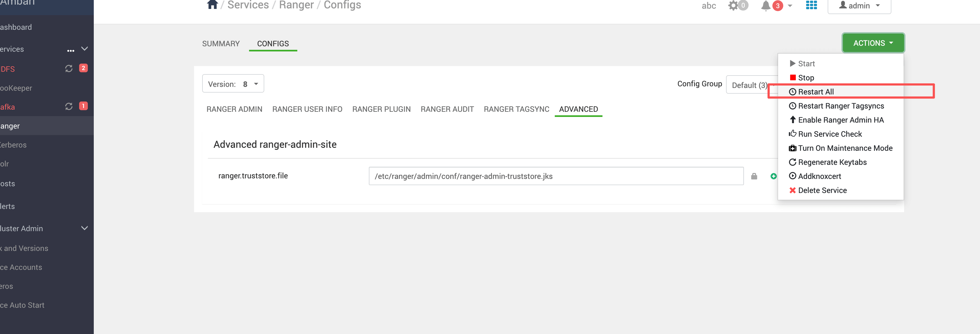Screen dimensions: 980x334
Task: Open the admin user dropdown
Action: click(859, 6)
